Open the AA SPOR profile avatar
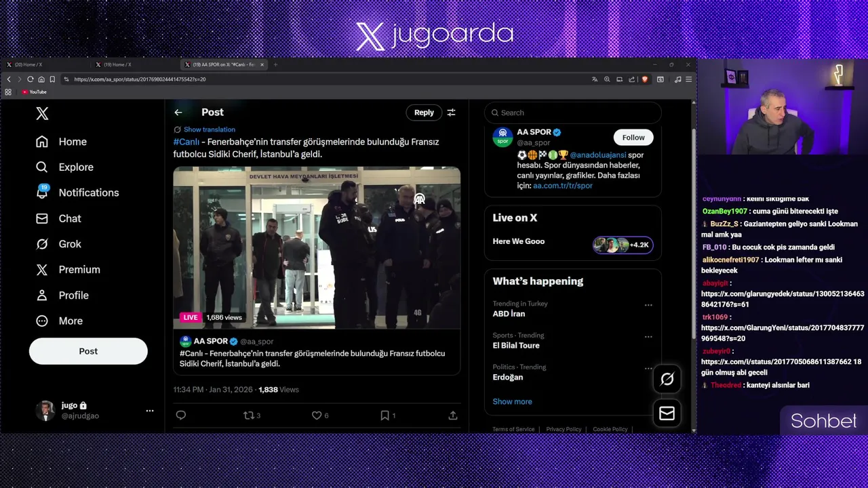 tap(502, 137)
